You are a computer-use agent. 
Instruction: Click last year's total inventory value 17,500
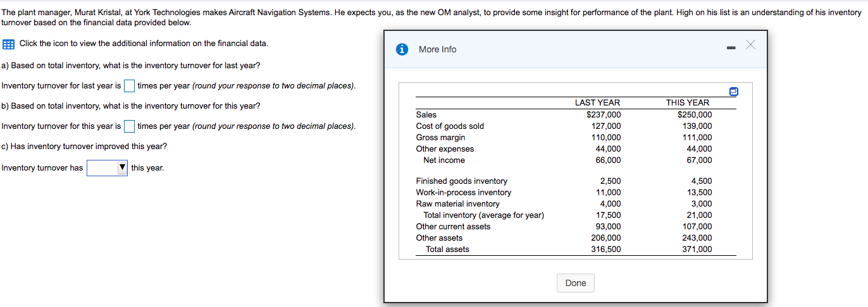pos(610,215)
